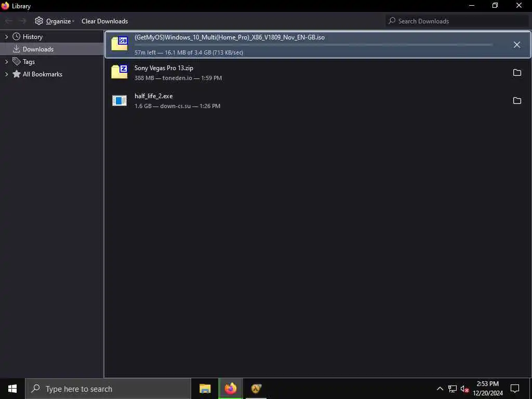Open folder containing Sony Vegas Pro 13.zip
This screenshot has height=399, width=532.
[x=517, y=73]
